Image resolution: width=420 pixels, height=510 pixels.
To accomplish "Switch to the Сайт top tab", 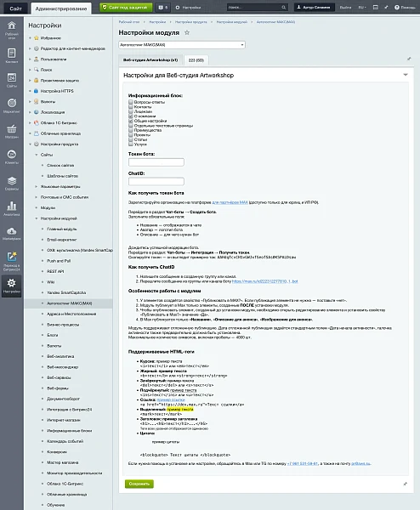I will 15,8.
